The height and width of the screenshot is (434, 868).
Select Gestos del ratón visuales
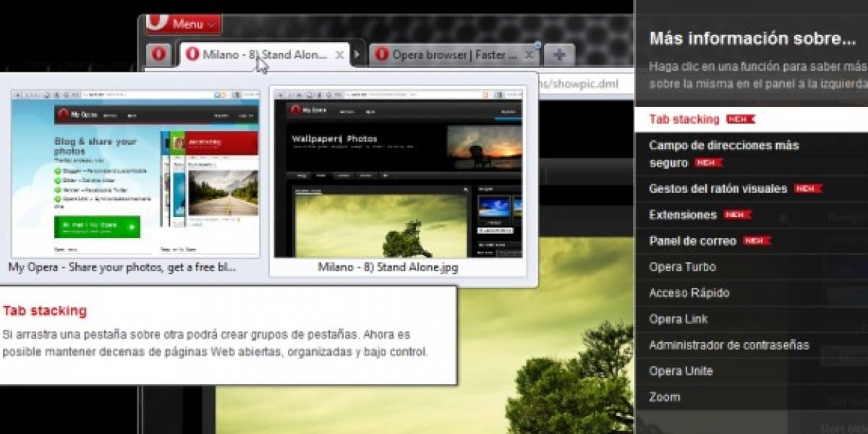tap(751, 189)
